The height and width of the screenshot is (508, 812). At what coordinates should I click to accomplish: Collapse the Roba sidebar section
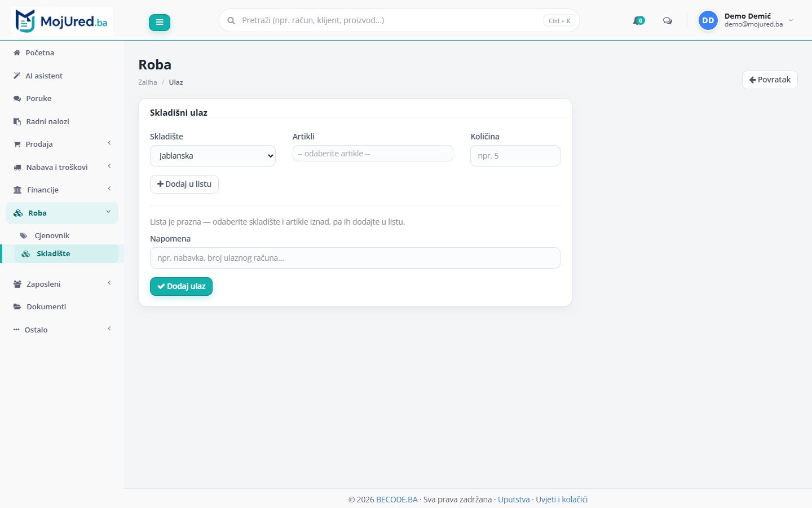(x=62, y=213)
